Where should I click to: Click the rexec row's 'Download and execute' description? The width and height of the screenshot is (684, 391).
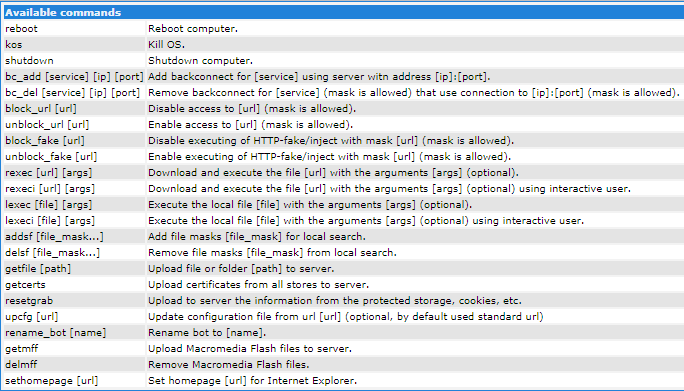point(334,173)
